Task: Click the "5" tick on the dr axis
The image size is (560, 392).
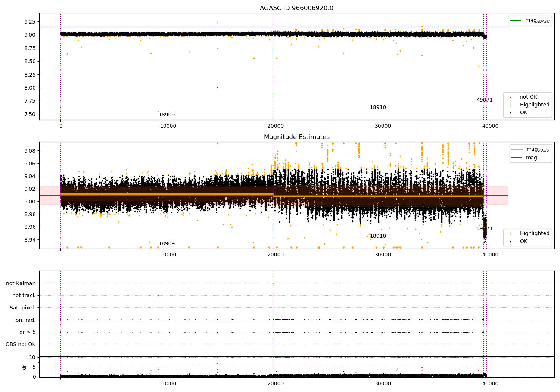Action: click(x=34, y=367)
